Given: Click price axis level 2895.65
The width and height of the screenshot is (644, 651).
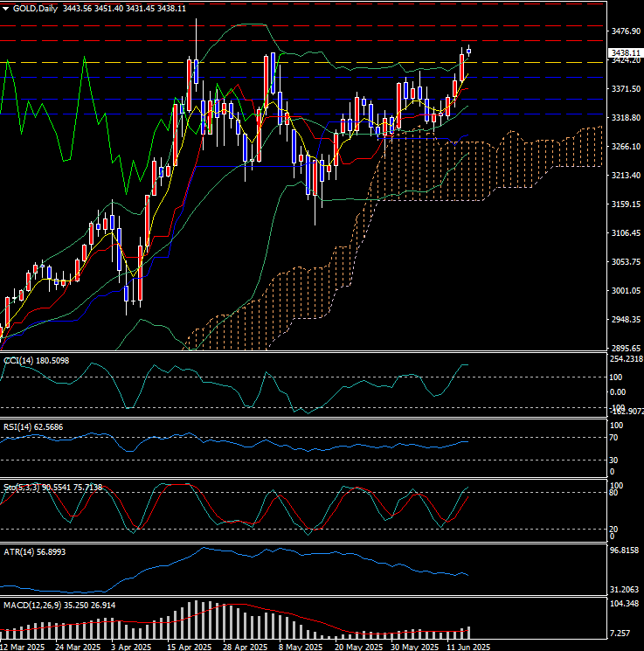Looking at the screenshot, I should [626, 348].
